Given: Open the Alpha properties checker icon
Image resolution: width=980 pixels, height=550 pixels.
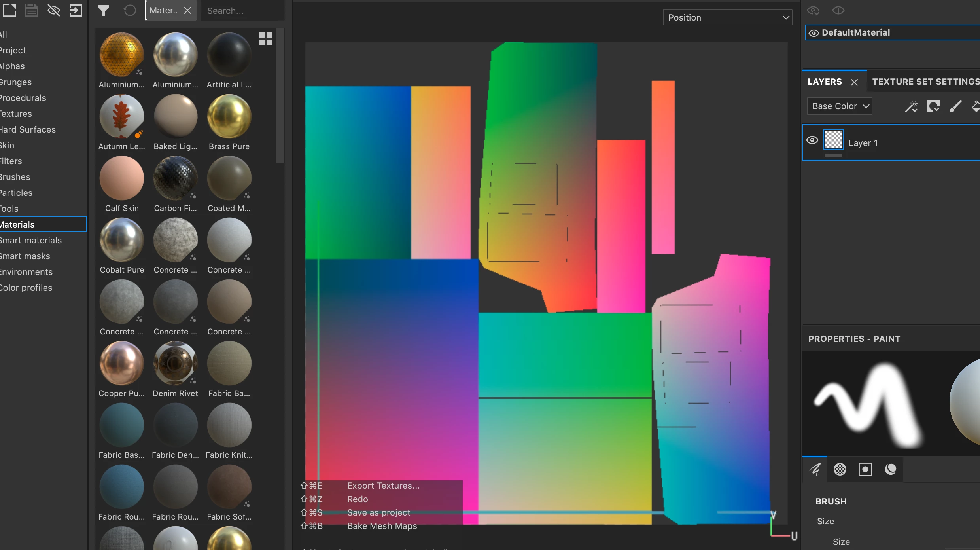Looking at the screenshot, I should tap(840, 469).
